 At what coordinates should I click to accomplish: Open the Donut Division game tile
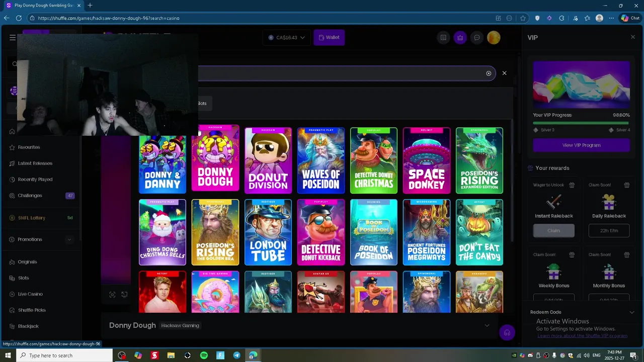click(268, 160)
